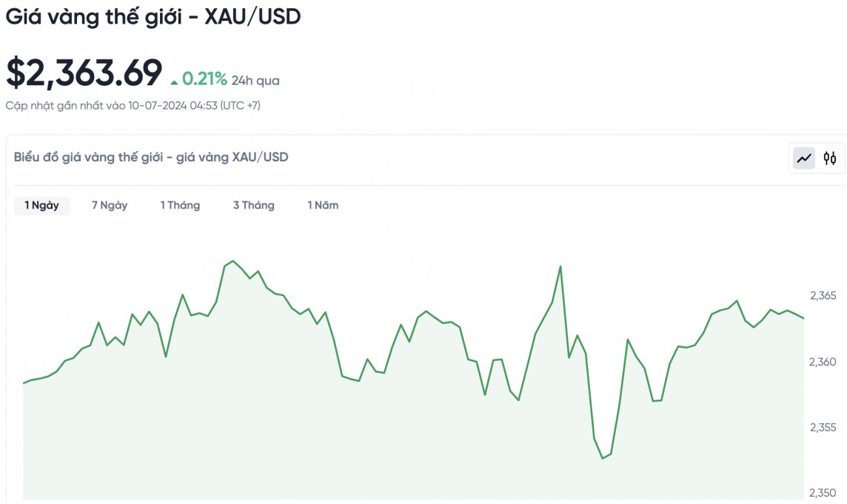Switch to the line chart view
Screen dimensions: 847x504
tap(804, 158)
